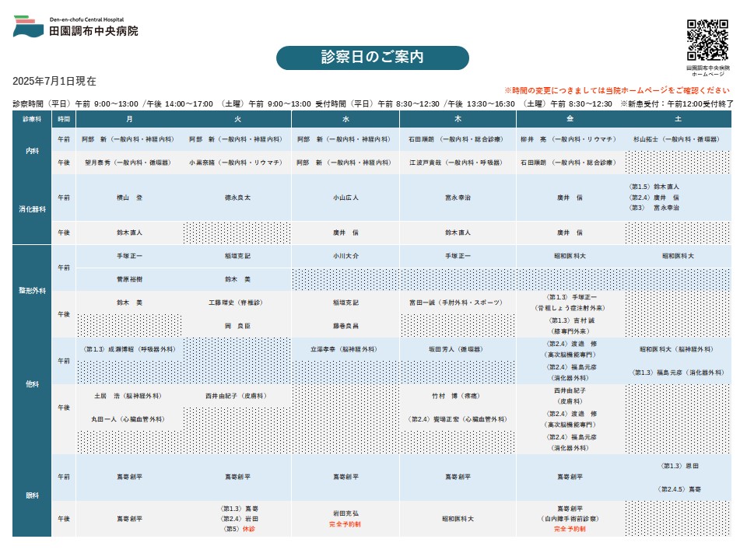Viewport: 747px width, 560px height.
Task: Click (第2.4) 蜜場正宏 (心臓血管外科) on Thursday
Action: [458, 419]
